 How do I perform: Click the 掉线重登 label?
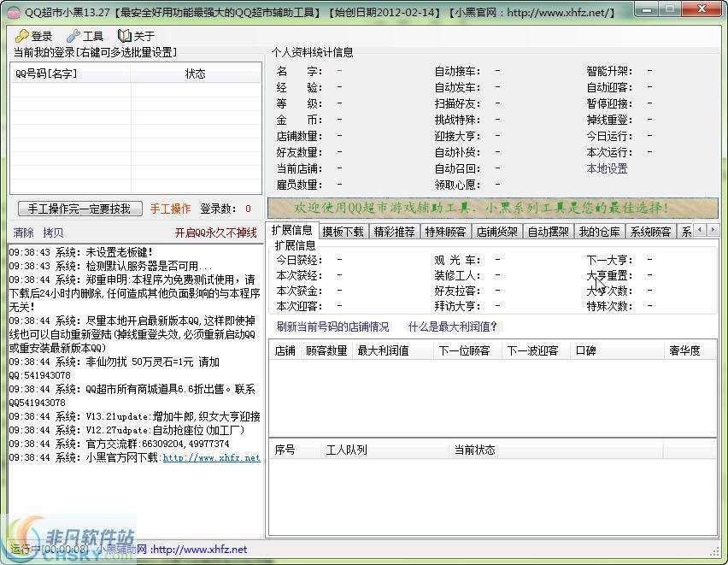click(609, 120)
